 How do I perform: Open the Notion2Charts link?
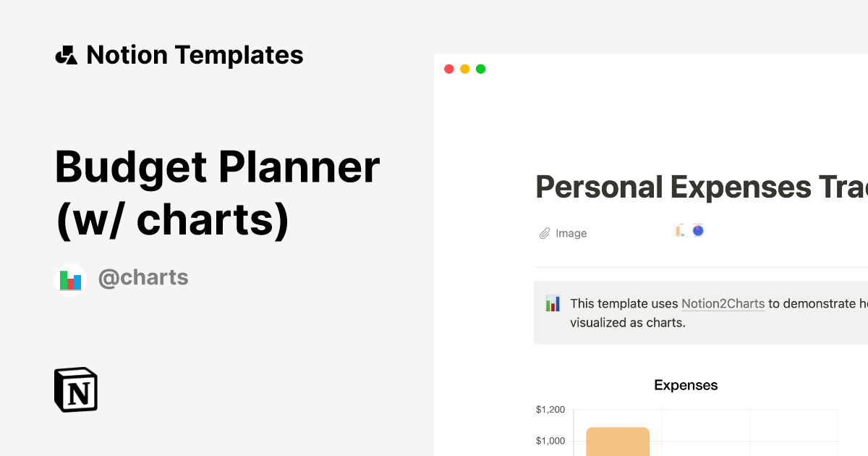[723, 303]
